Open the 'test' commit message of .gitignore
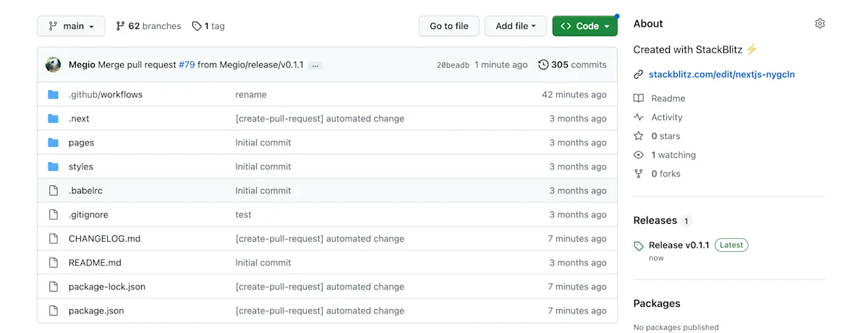This screenshot has width=868, height=333. coord(244,214)
